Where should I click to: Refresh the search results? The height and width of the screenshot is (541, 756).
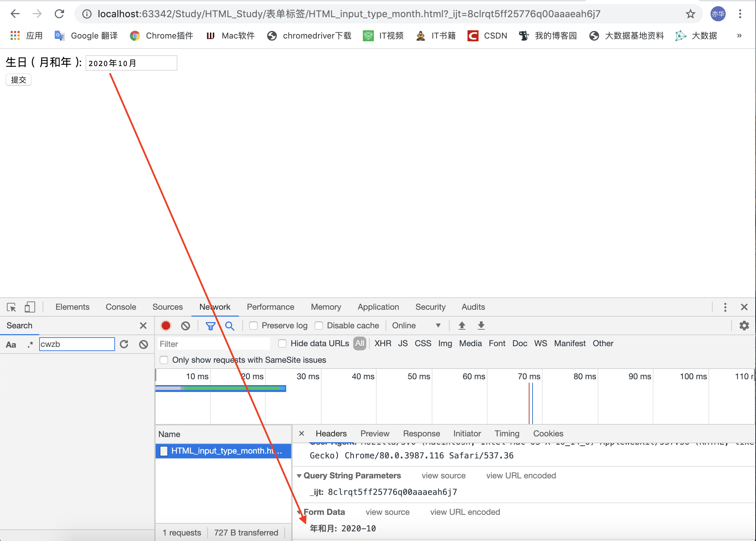point(124,344)
